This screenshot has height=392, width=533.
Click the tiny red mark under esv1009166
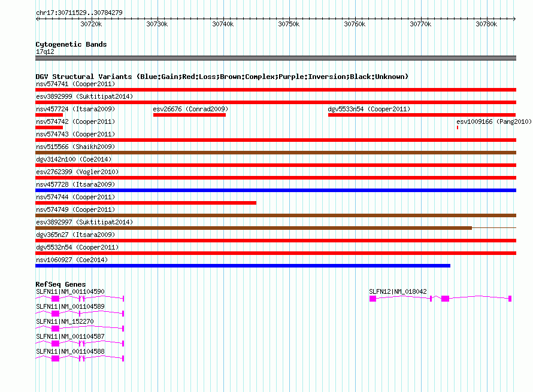tap(458, 127)
